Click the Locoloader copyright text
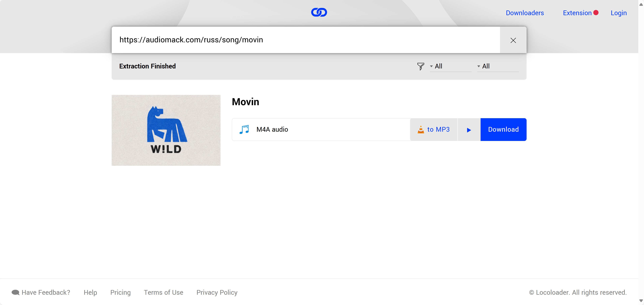The image size is (644, 305). coord(578,292)
